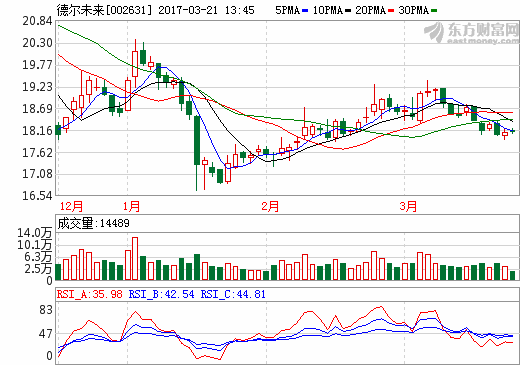Click the 19.77 price axis label
Image resolution: width=520 pixels, height=365 pixels.
tap(37, 65)
